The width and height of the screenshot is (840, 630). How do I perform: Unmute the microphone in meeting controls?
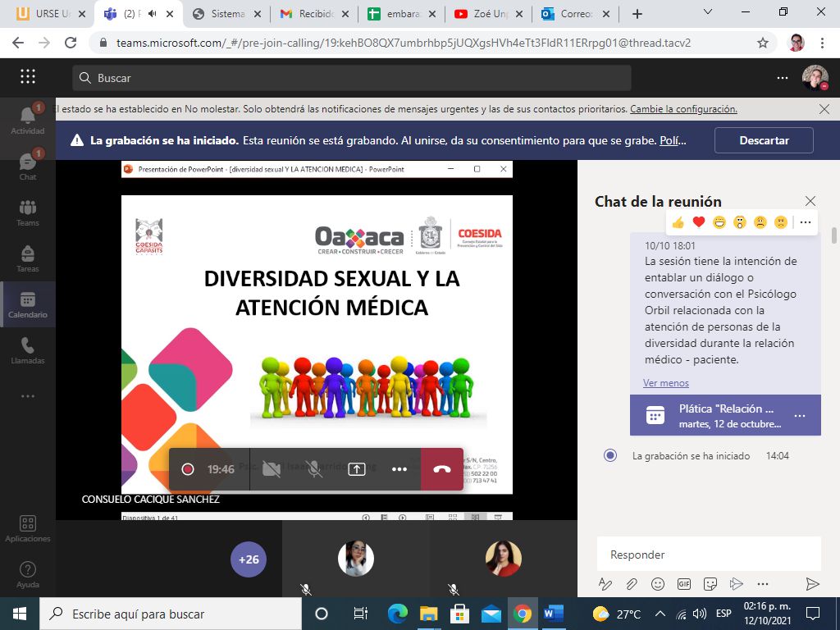click(314, 469)
